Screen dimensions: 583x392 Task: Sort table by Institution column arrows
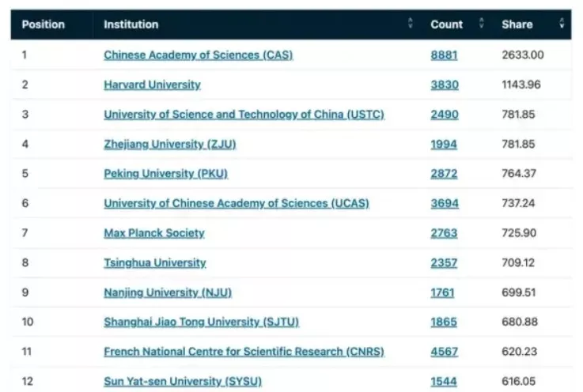point(410,23)
